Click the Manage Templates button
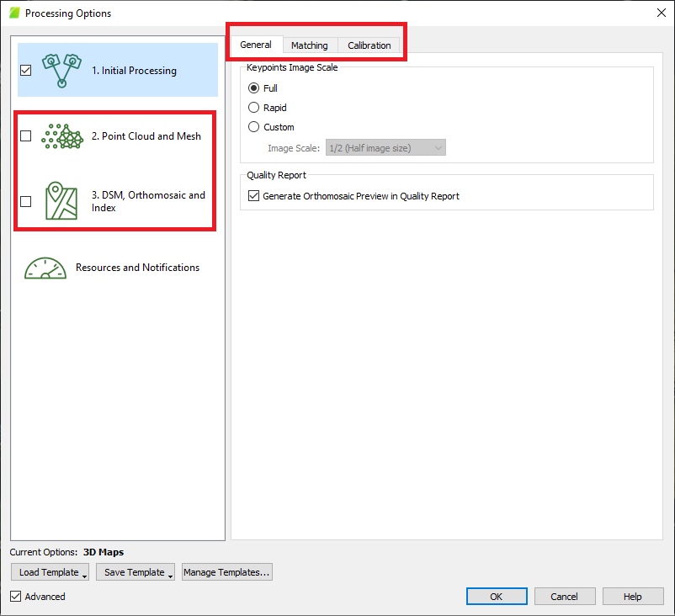The width and height of the screenshot is (675, 616). [x=226, y=572]
